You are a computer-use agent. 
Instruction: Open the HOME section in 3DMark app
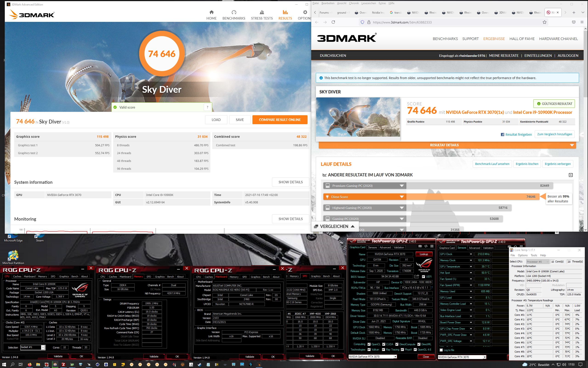[x=211, y=15]
